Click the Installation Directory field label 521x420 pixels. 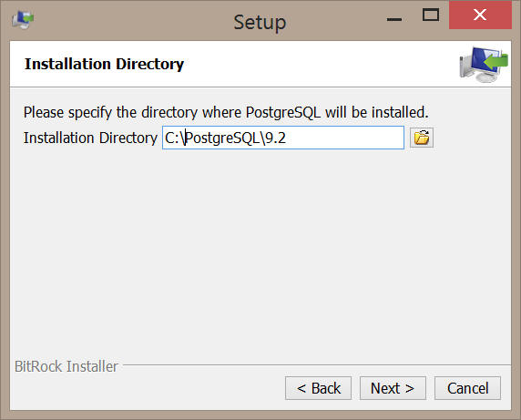[90, 138]
